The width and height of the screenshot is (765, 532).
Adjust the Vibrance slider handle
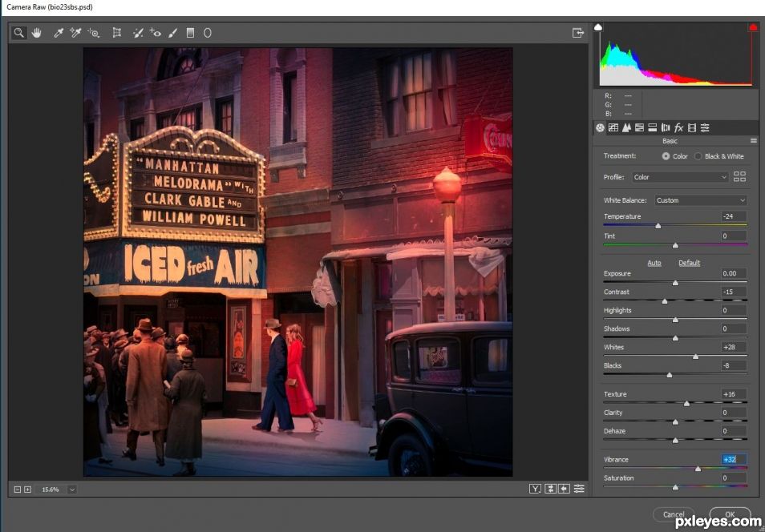[x=698, y=469]
